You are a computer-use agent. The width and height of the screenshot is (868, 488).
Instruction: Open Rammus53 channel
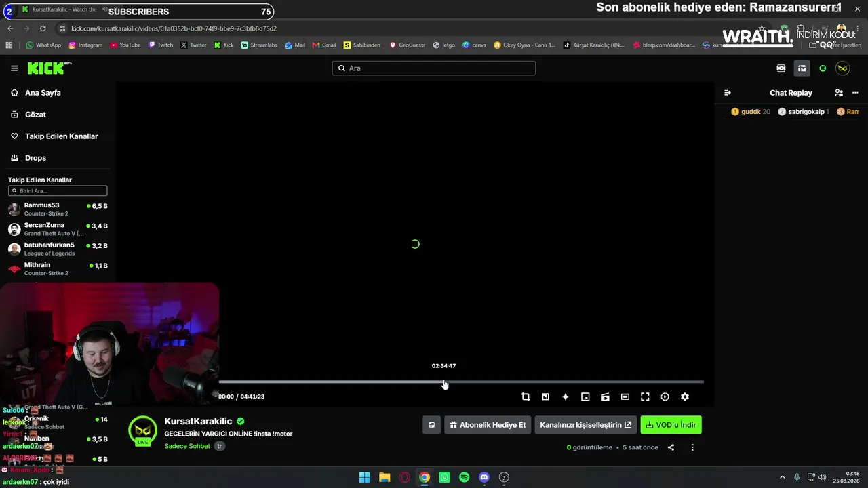pos(58,209)
